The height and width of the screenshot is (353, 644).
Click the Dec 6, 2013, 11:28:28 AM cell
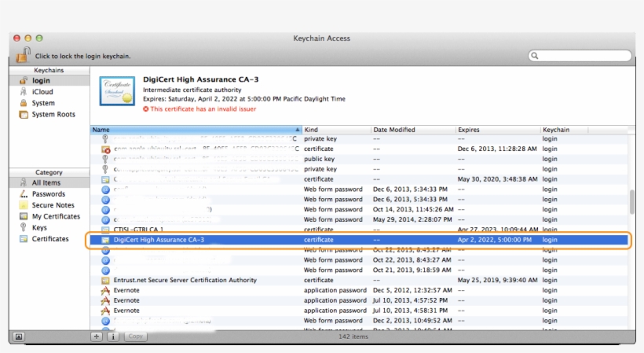[497, 149]
